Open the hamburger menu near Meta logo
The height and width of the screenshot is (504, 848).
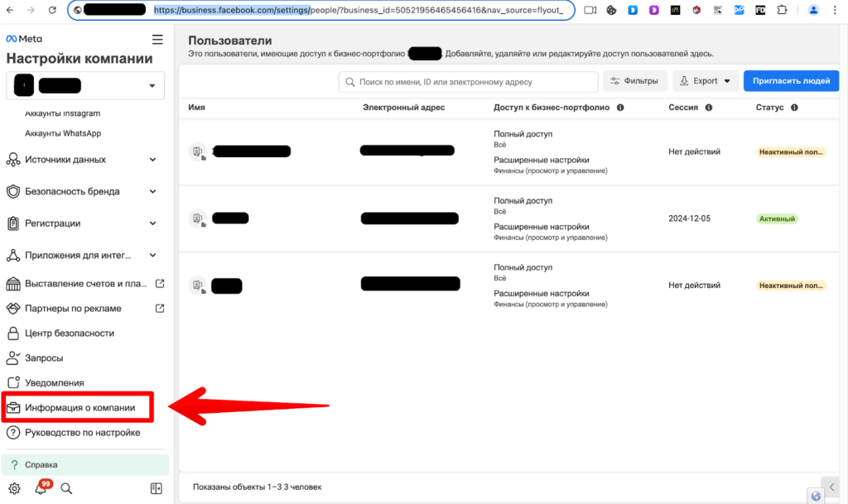tap(157, 38)
